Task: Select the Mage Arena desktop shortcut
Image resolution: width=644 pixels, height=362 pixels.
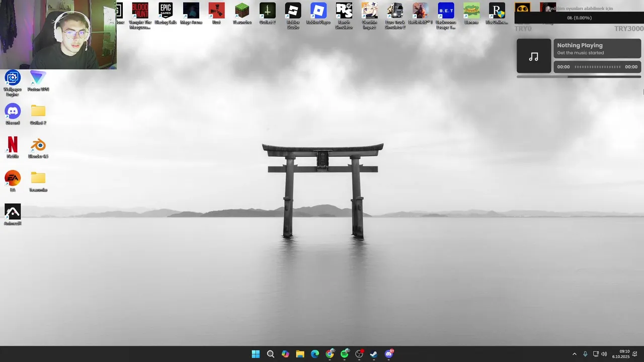Action: [191, 14]
